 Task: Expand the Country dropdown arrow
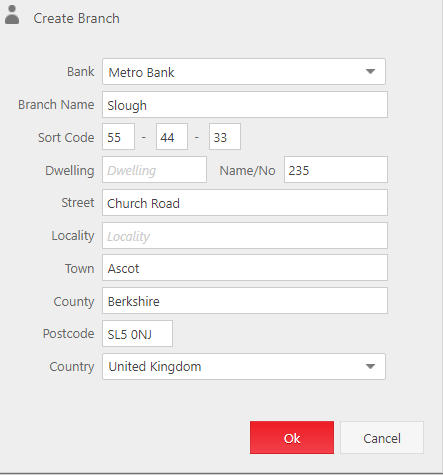coord(370,366)
